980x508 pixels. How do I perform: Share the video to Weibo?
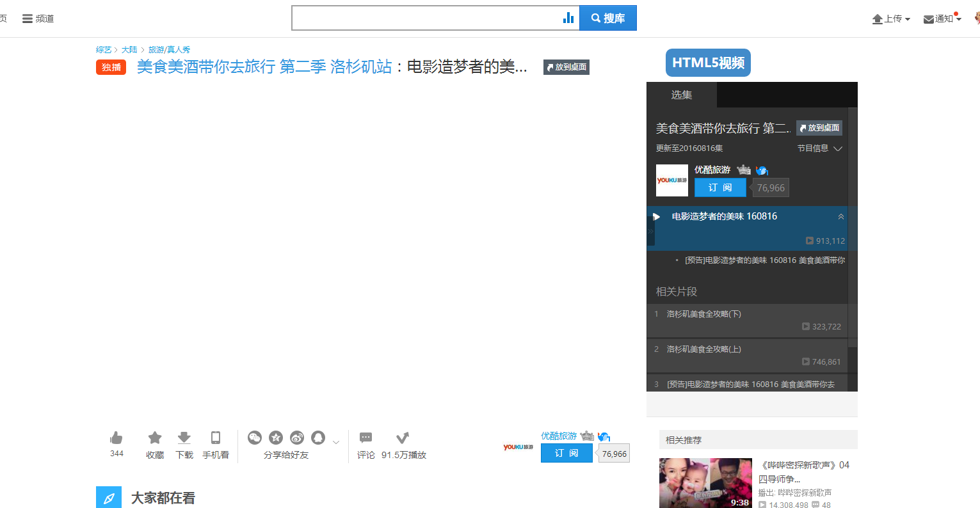tap(296, 438)
